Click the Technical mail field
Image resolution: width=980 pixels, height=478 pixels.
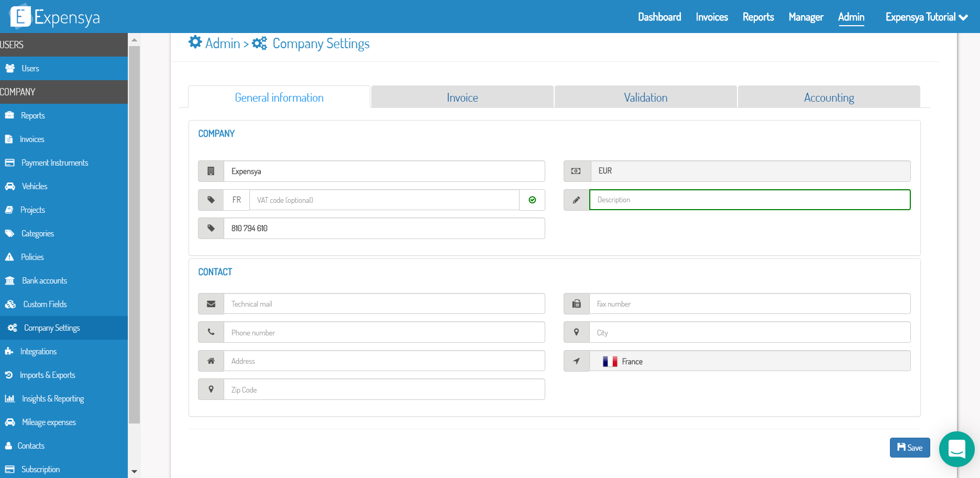tap(384, 304)
